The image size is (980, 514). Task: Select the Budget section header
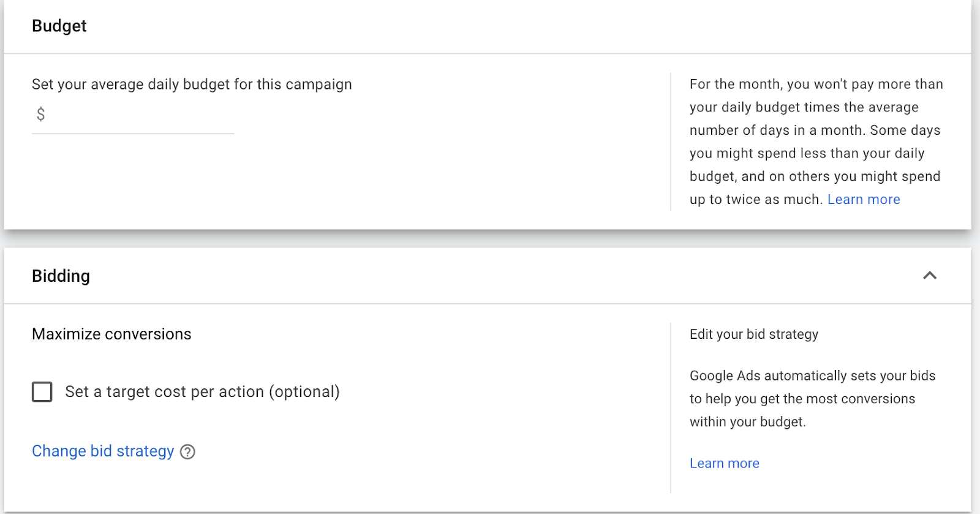(59, 26)
